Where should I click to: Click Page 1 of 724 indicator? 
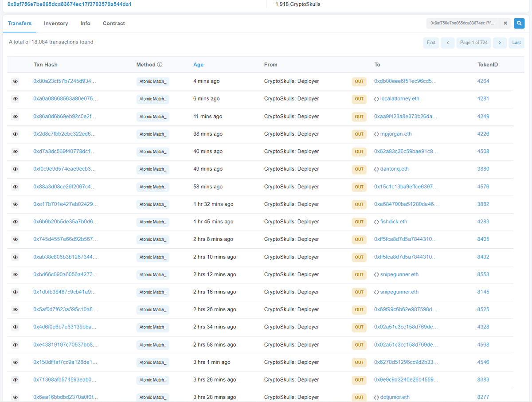[474, 43]
